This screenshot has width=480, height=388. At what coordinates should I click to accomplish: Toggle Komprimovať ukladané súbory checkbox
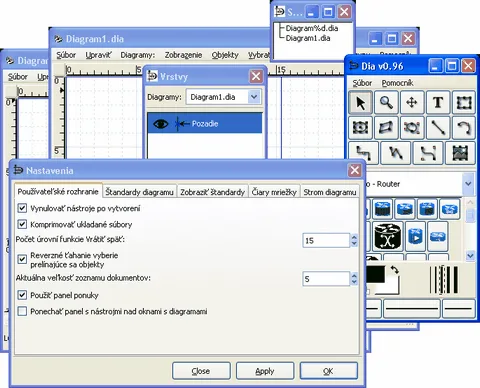pos(22,224)
